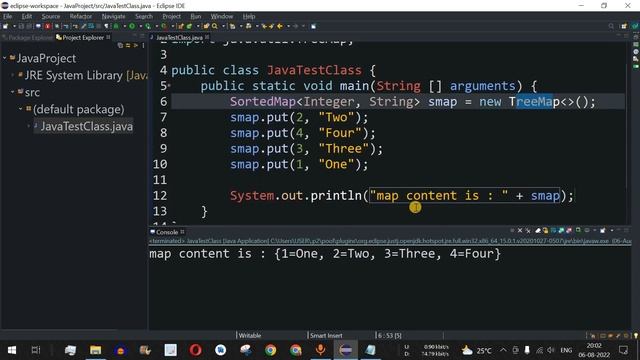The width and height of the screenshot is (640, 360).
Task: Open the Help menu
Action: [249, 16]
